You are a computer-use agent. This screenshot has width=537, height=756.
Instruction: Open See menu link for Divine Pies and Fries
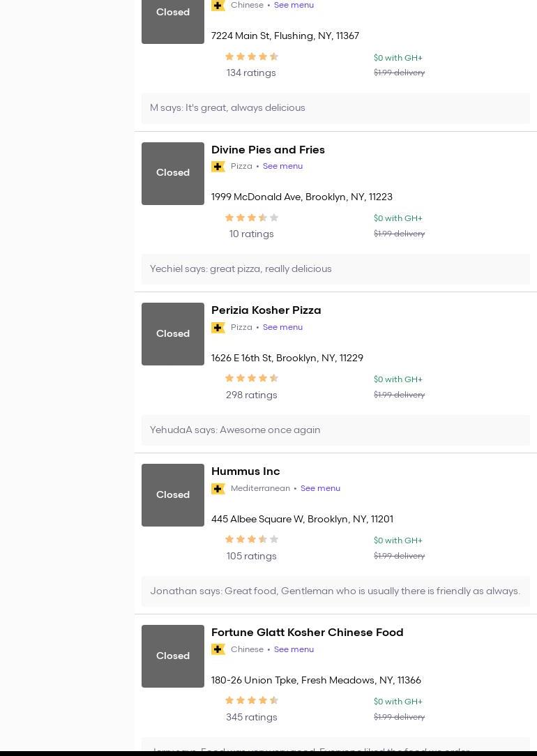pyautogui.click(x=282, y=167)
